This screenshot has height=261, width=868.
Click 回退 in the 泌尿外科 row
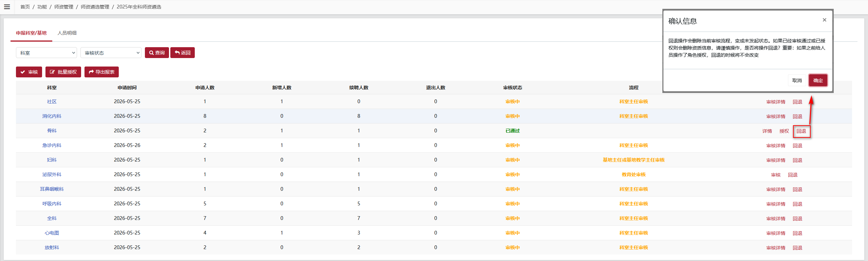[x=793, y=175]
